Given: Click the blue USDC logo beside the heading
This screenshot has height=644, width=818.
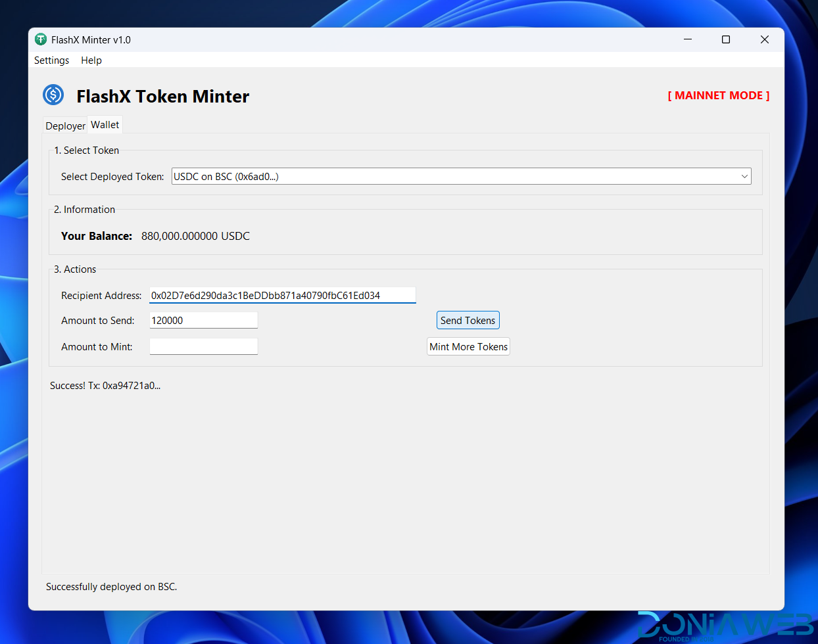Looking at the screenshot, I should [53, 95].
